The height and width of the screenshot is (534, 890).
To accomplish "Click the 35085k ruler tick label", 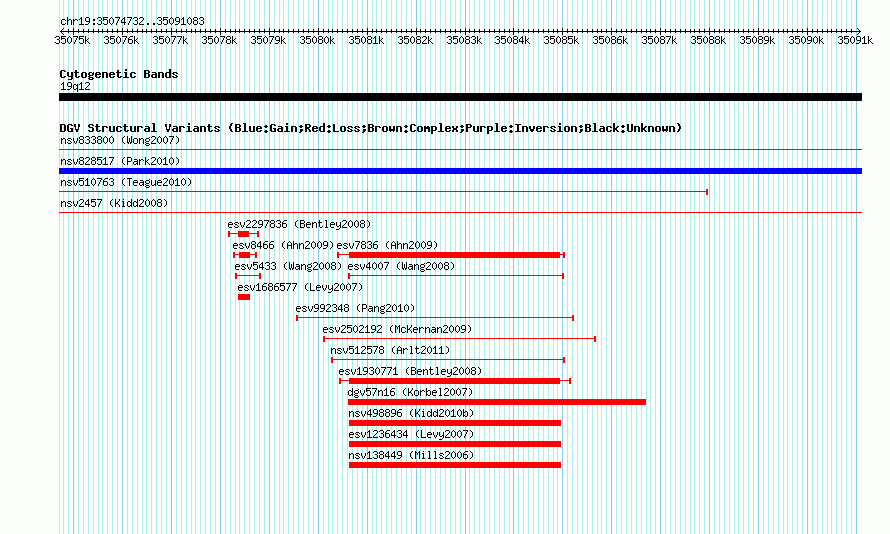I will click(561, 40).
